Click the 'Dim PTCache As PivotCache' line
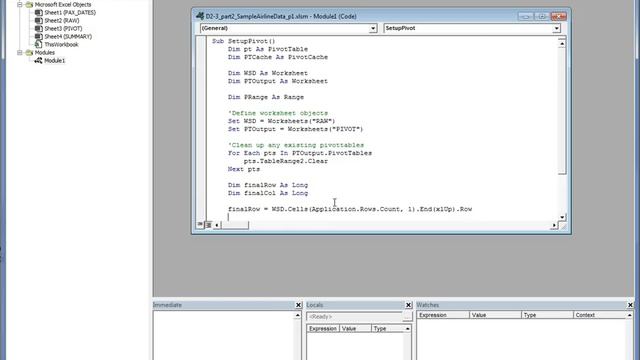640x360 pixels. (278, 57)
